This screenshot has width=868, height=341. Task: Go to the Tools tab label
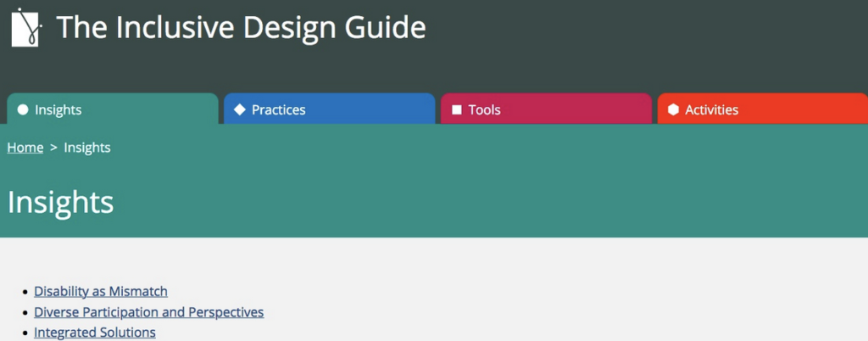(x=484, y=109)
